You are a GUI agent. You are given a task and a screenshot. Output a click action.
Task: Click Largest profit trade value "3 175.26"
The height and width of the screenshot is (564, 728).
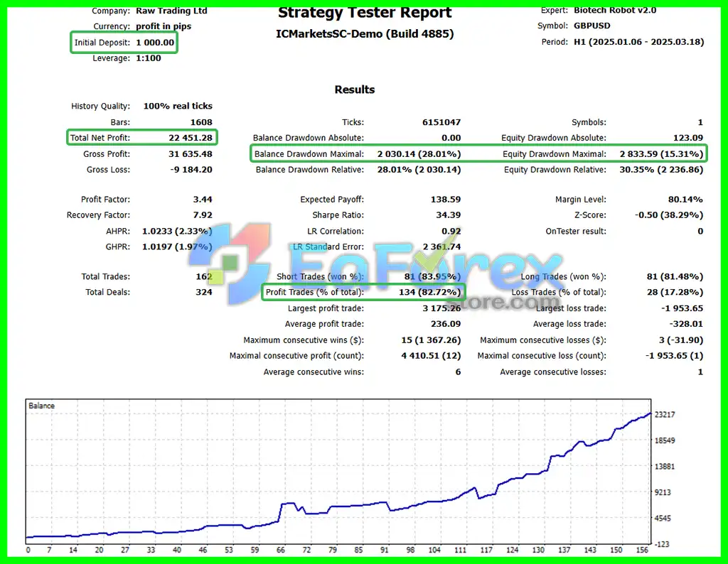pyautogui.click(x=442, y=308)
